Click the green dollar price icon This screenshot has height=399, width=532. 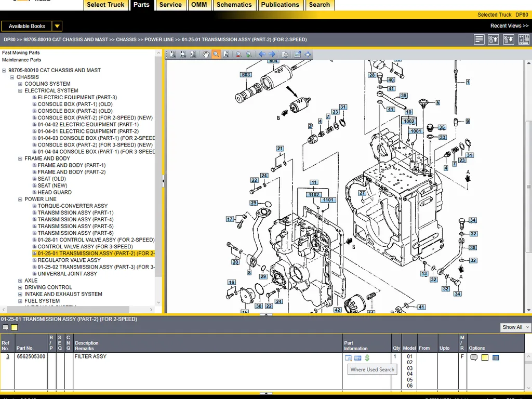click(x=367, y=358)
